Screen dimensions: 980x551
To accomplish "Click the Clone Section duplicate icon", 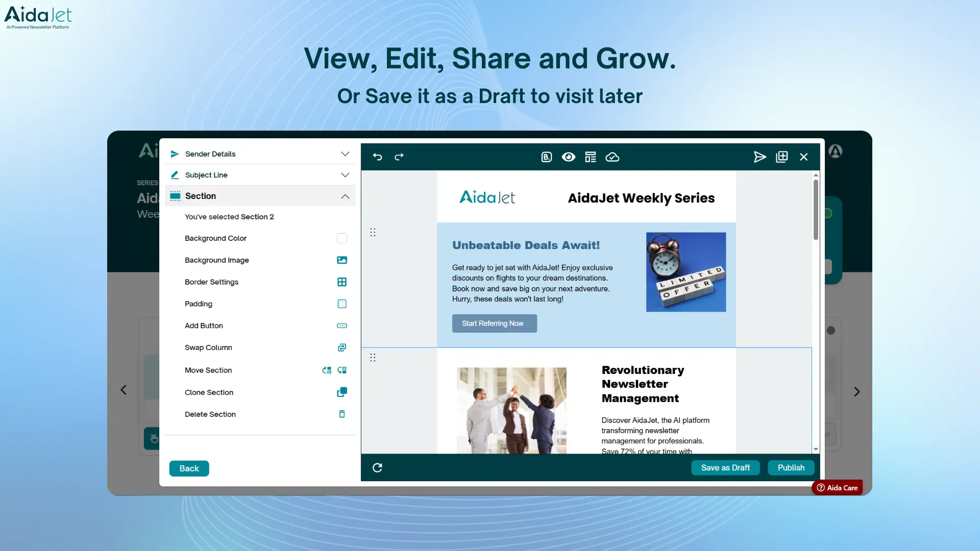I will coord(342,392).
